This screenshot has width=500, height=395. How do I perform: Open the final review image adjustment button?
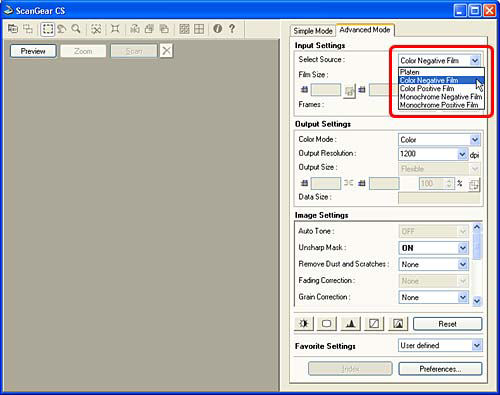(398, 324)
